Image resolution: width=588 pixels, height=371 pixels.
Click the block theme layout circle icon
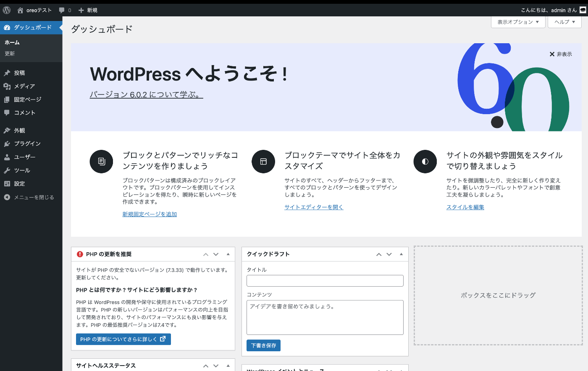[x=263, y=162]
